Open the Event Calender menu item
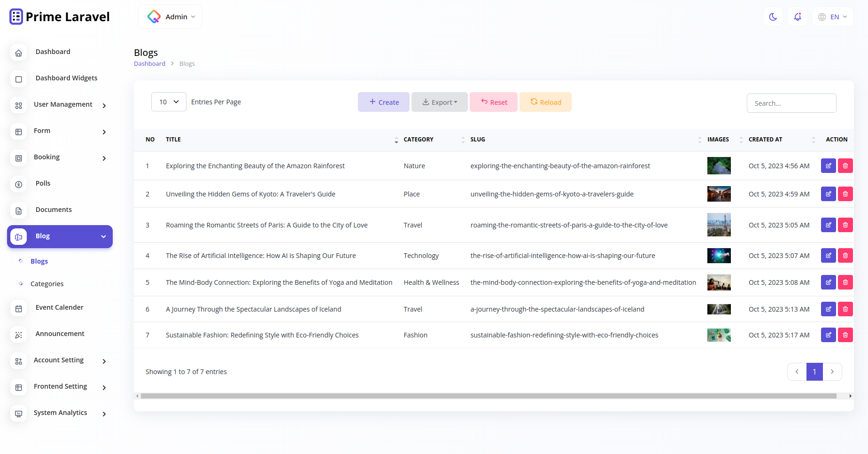The image size is (868, 454). click(x=59, y=307)
